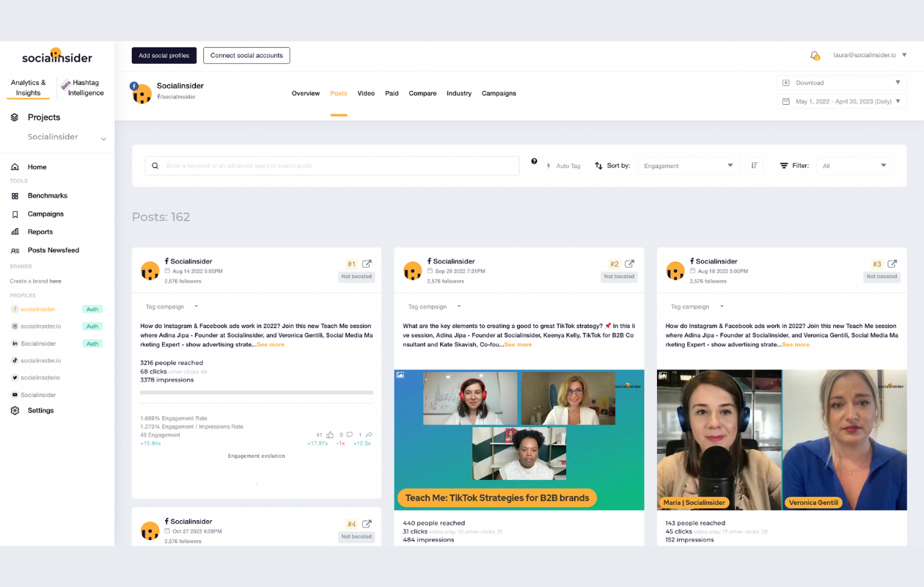This screenshot has height=587, width=924.
Task: Open post #3 external link icon
Action: tap(892, 264)
